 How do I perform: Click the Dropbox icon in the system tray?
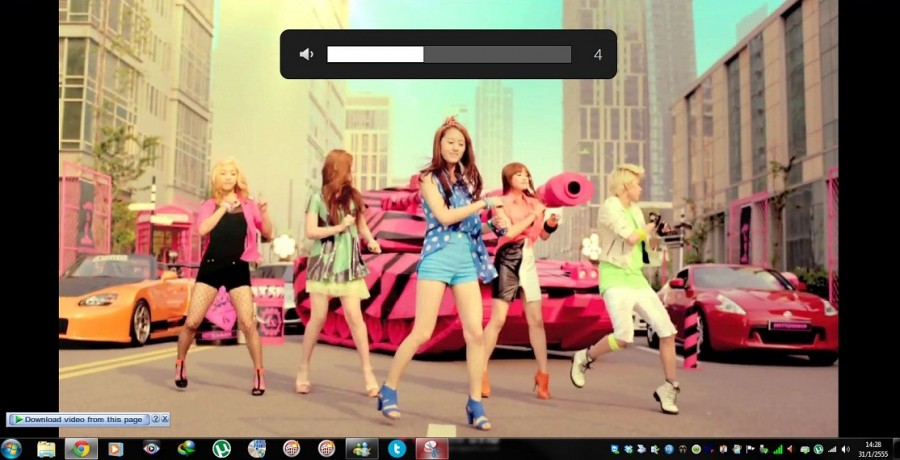(x=629, y=449)
